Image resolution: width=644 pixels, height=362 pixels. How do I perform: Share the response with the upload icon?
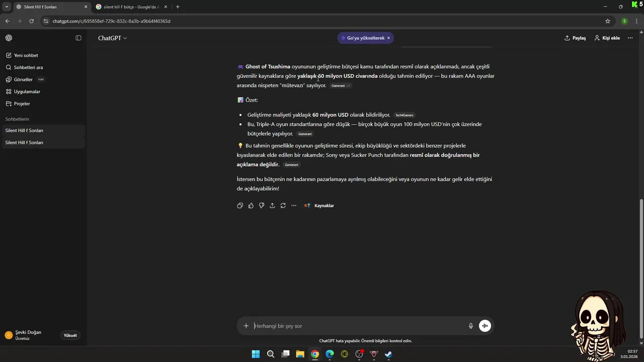pyautogui.click(x=272, y=206)
